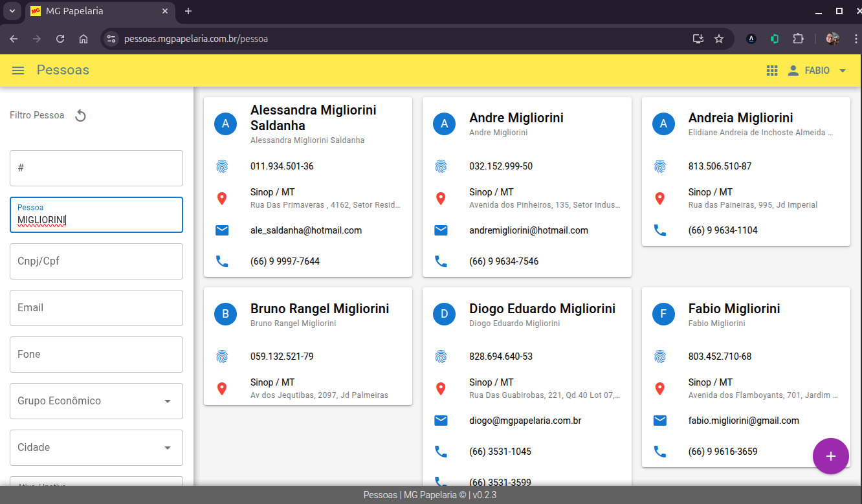Open a new browser tab

pyautogui.click(x=188, y=11)
